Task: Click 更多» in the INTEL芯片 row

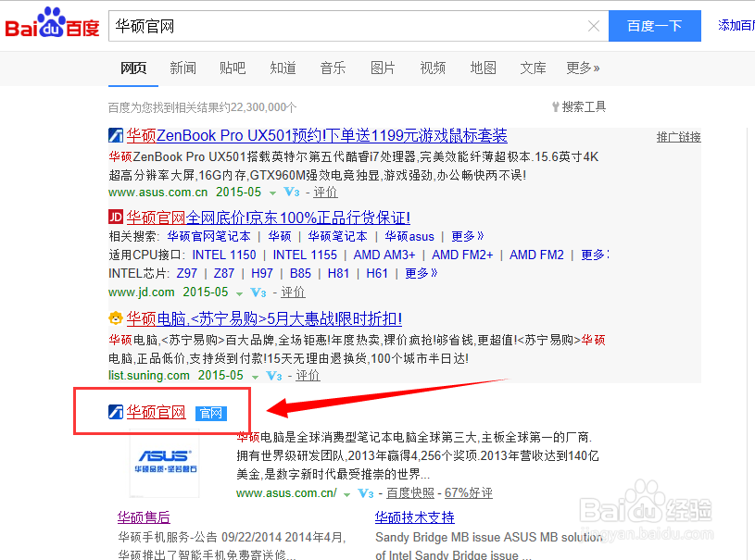Action: coord(422,273)
